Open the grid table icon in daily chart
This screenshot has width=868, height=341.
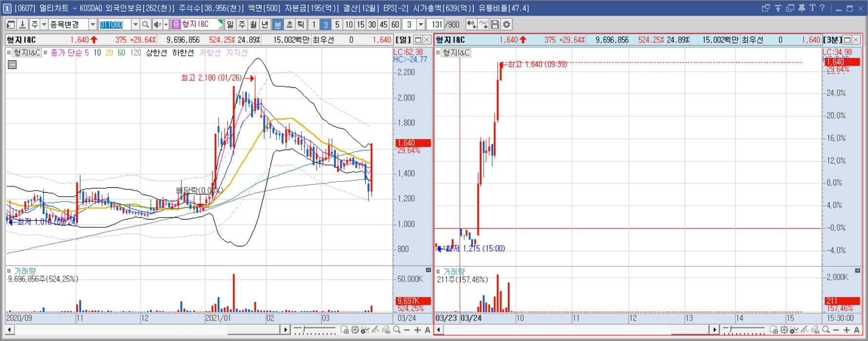point(12,64)
